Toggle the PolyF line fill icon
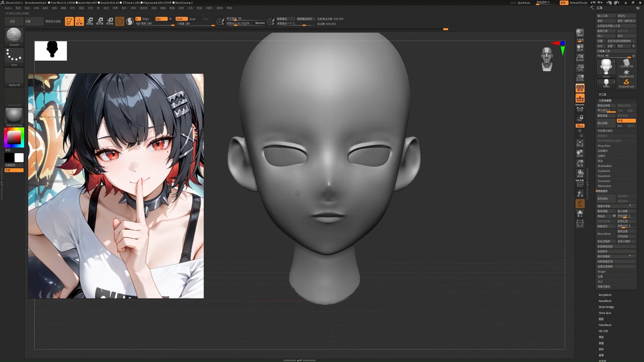644x362 pixels. click(580, 183)
